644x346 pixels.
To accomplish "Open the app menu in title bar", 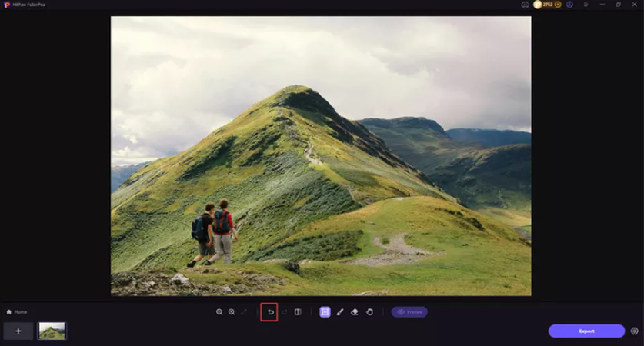I will 586,5.
